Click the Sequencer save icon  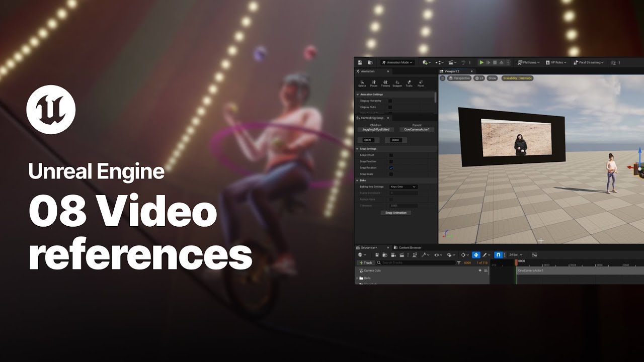(377, 255)
